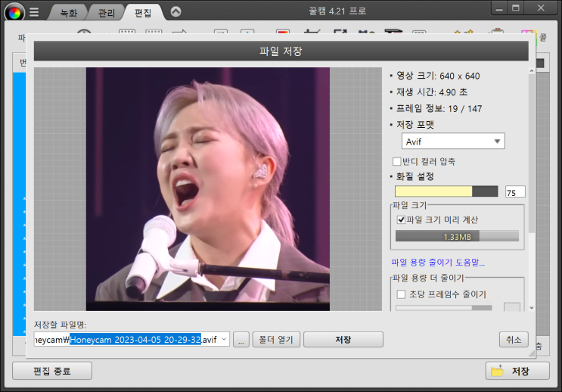The height and width of the screenshot is (392, 562).
Task: Open the hamburger main menu
Action: pos(34,12)
